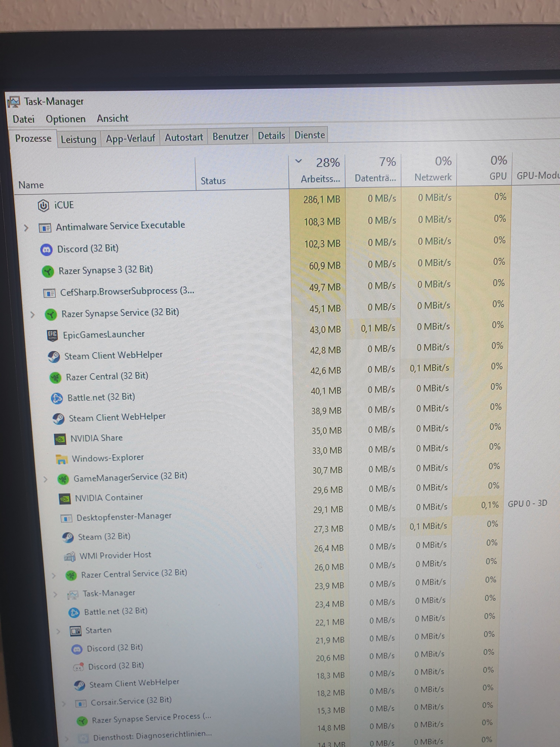Image resolution: width=560 pixels, height=747 pixels.
Task: Click the NVIDIA Share icon
Action: coord(60,439)
